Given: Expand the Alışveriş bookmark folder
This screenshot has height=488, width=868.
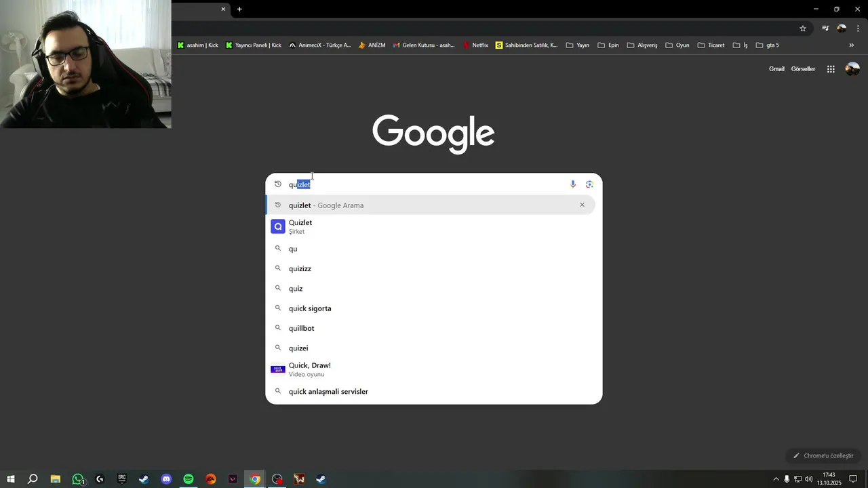Looking at the screenshot, I should click(x=642, y=45).
